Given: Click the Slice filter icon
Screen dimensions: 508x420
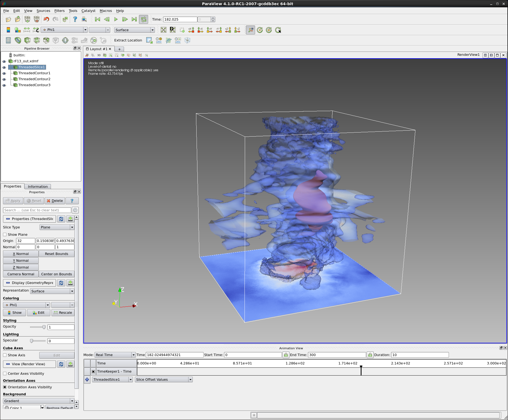Looking at the screenshot, I should tap(37, 40).
